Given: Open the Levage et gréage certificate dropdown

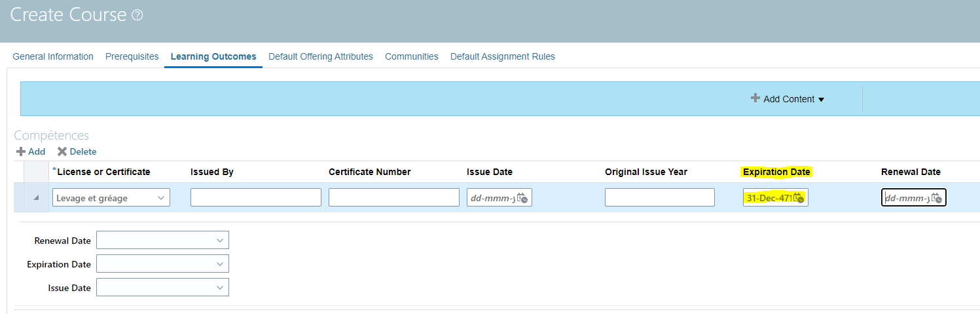Looking at the screenshot, I should tap(111, 197).
